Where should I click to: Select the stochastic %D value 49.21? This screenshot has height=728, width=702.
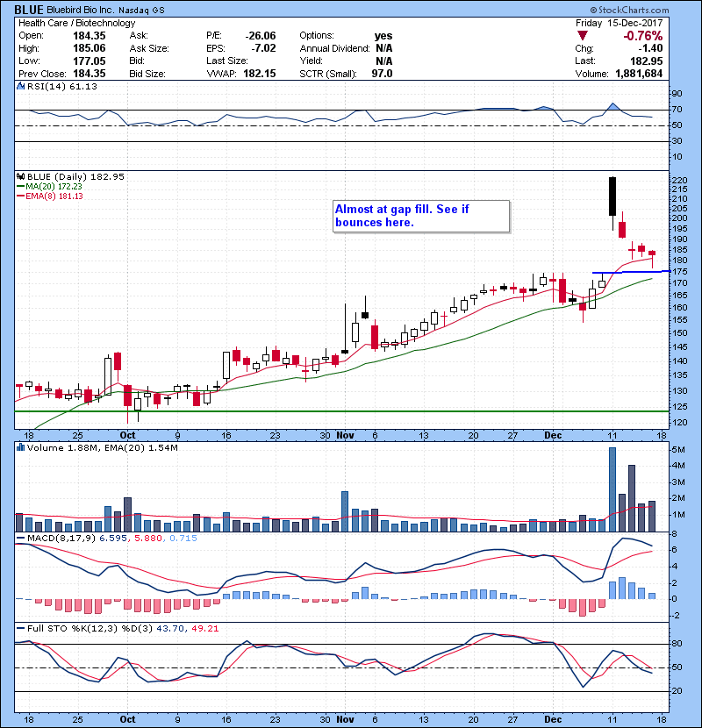[x=204, y=629]
